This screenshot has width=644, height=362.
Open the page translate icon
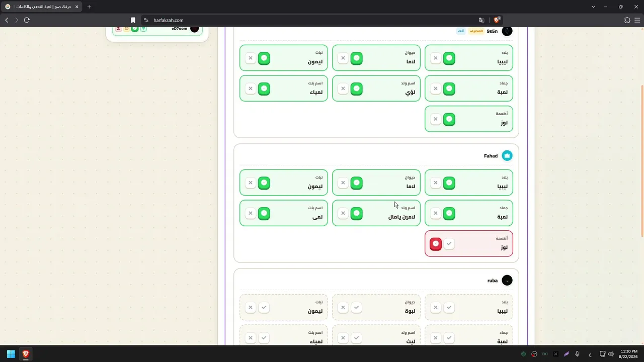pos(481,20)
